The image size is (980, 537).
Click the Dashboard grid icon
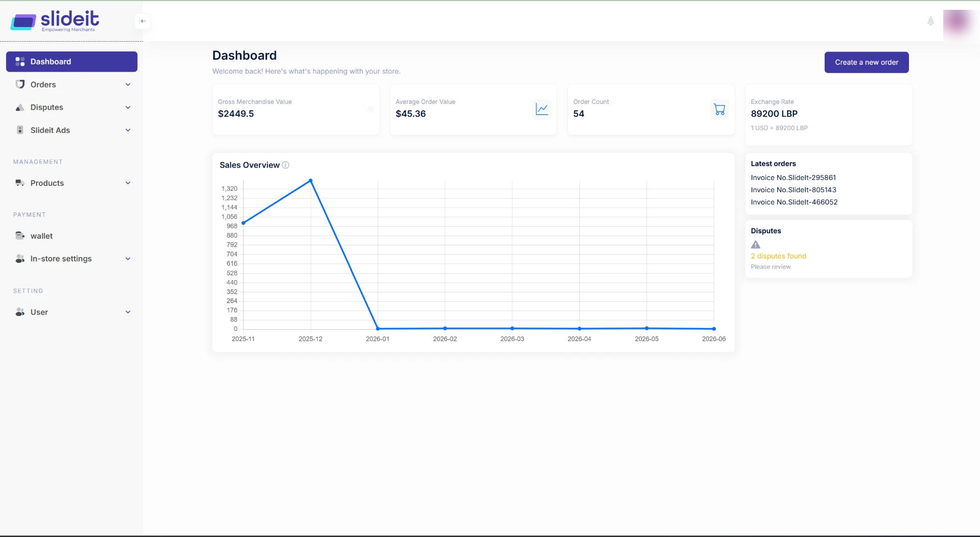pyautogui.click(x=20, y=61)
